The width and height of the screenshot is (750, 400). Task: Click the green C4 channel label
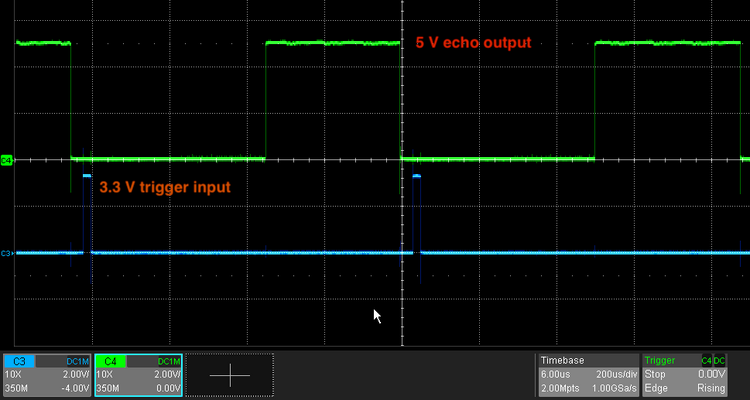(111, 360)
